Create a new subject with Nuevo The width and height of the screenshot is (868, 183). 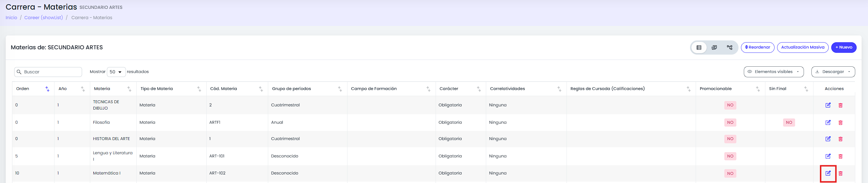pos(844,47)
